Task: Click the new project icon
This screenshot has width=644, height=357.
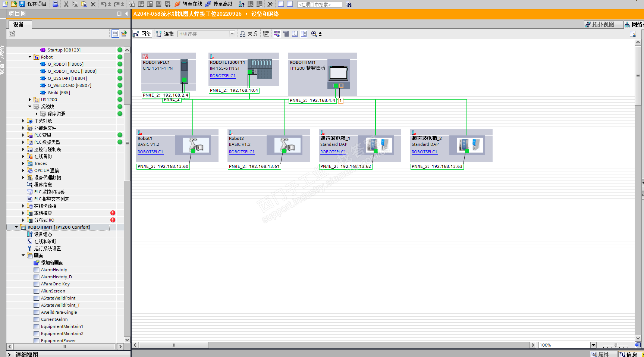Action: click(5, 4)
